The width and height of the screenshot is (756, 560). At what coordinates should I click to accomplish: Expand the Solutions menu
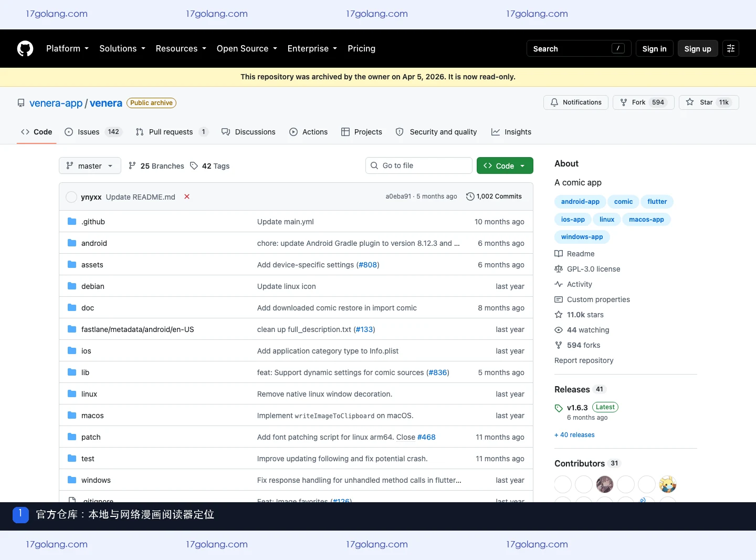122,48
